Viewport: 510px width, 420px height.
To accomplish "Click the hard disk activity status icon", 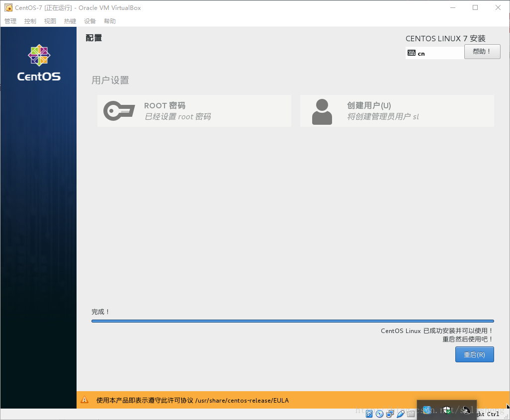I will pyautogui.click(x=369, y=414).
